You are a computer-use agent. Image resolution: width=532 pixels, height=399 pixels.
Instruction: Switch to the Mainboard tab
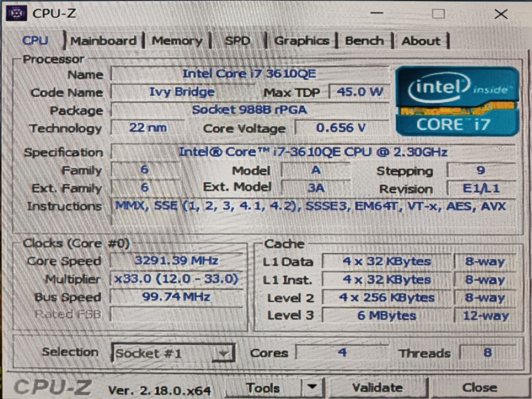pos(103,41)
